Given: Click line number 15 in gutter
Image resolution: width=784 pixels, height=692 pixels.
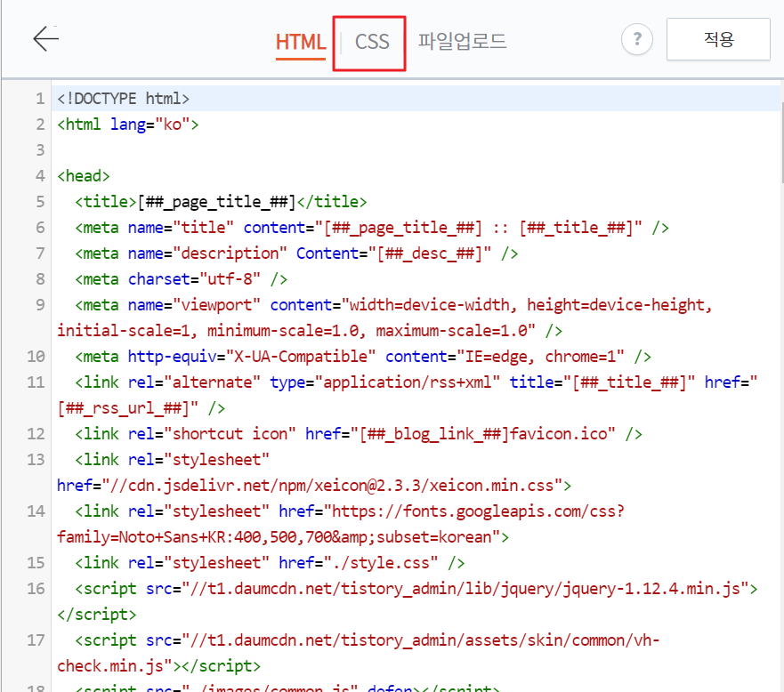Looking at the screenshot, I should 36,563.
